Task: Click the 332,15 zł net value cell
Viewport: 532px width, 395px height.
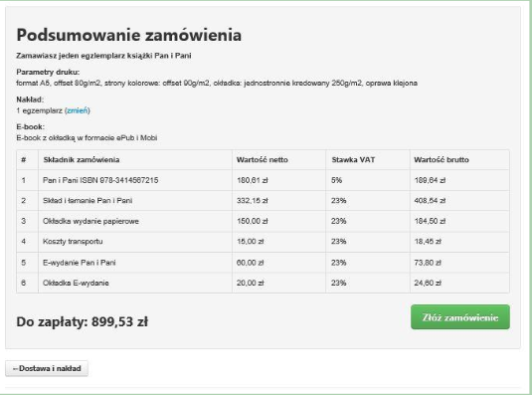Action: (x=253, y=201)
